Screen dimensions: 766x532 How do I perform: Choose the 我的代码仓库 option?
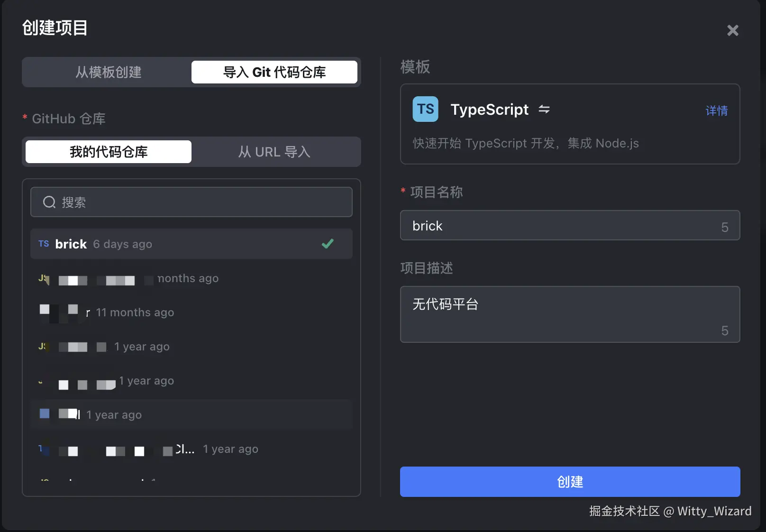coord(109,152)
